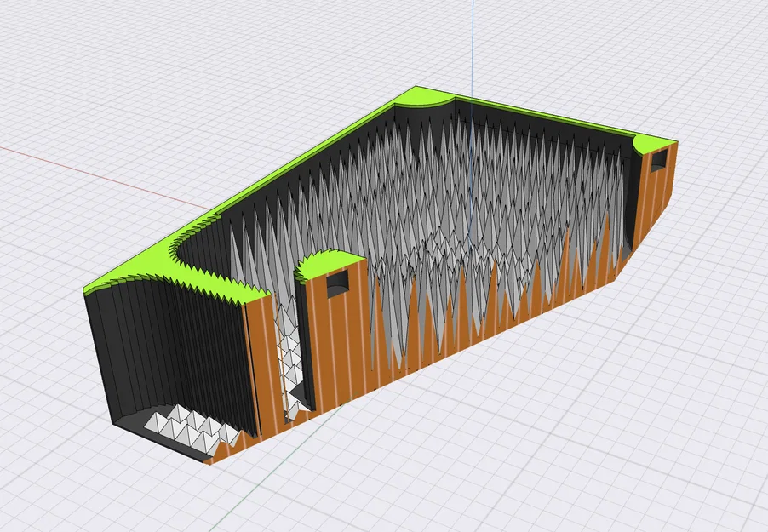The width and height of the screenshot is (768, 532).
Task: Select the square cutout on the central orange pillar
Action: (x=337, y=282)
